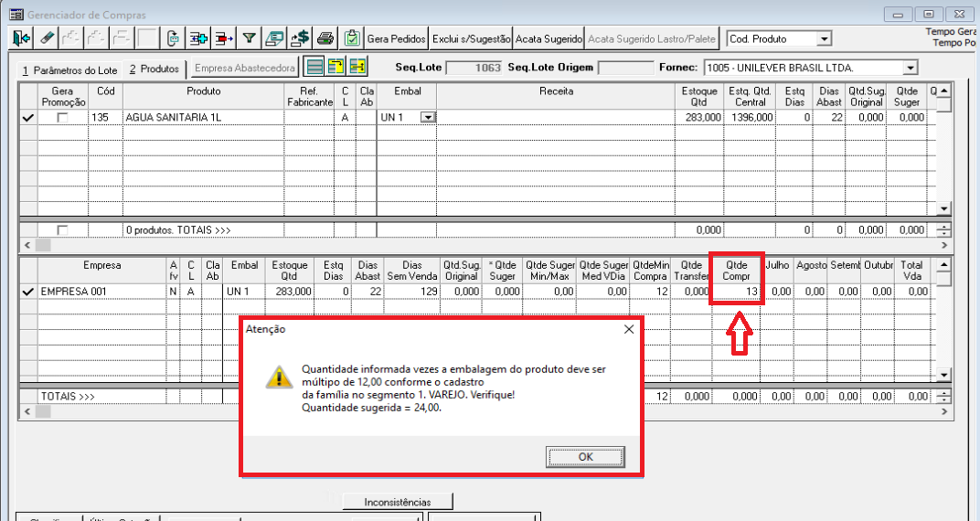The height and width of the screenshot is (521, 980).
Task: Click the Produto column header
Action: (203, 96)
